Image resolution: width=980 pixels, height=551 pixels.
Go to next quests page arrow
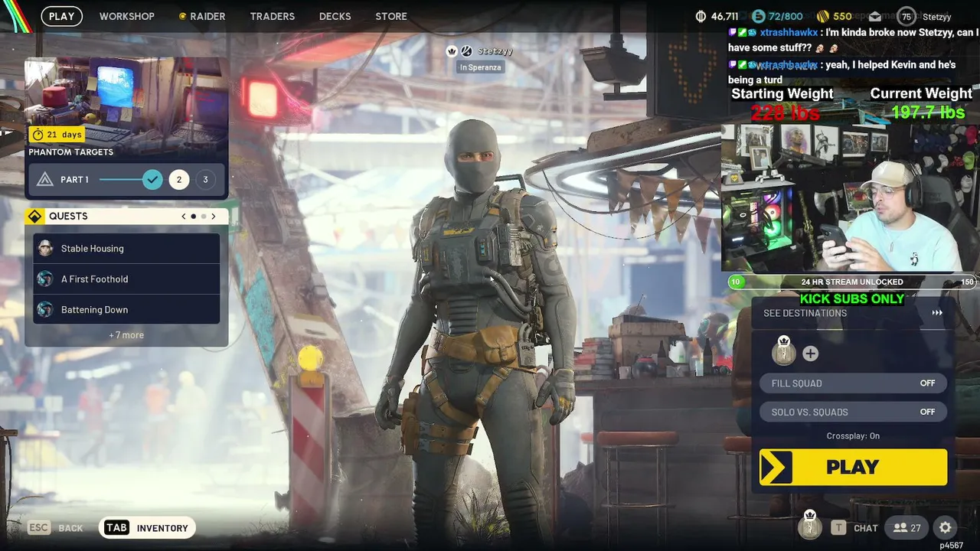[x=213, y=217]
